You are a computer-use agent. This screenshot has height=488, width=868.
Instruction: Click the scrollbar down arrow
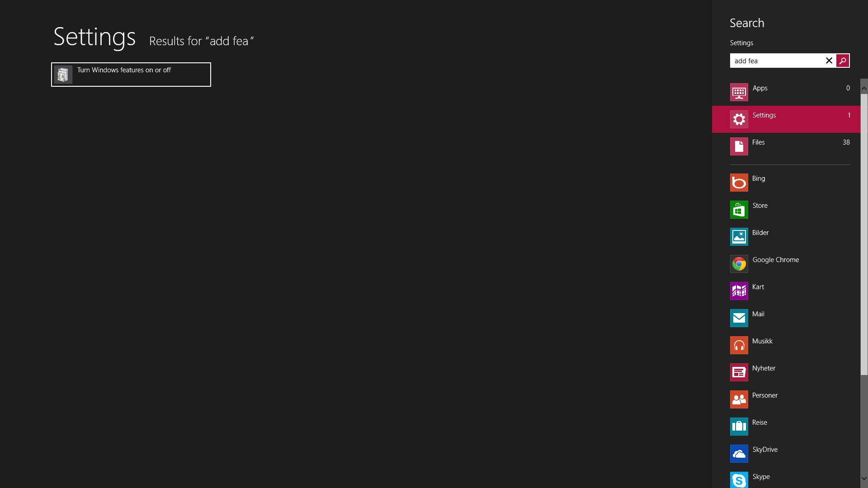pos(864,479)
